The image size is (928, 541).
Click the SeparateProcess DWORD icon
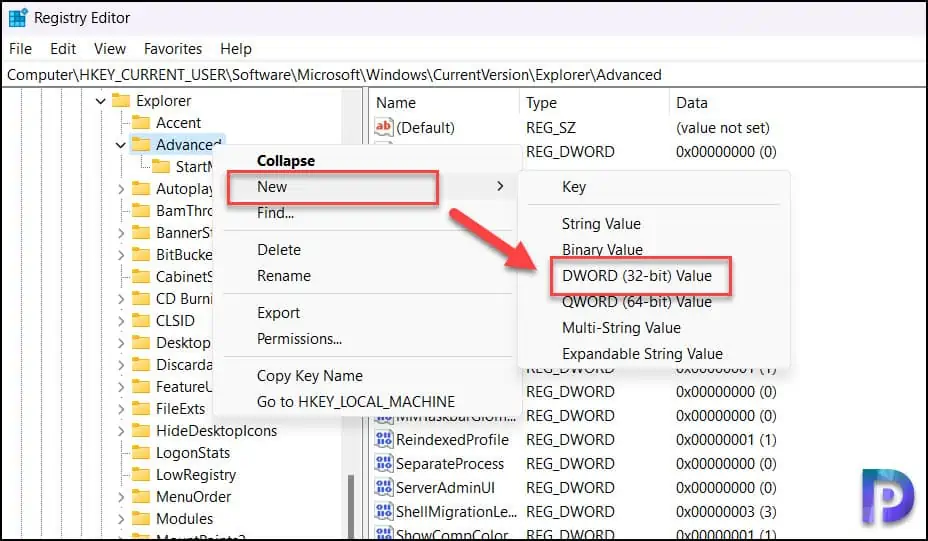(384, 463)
